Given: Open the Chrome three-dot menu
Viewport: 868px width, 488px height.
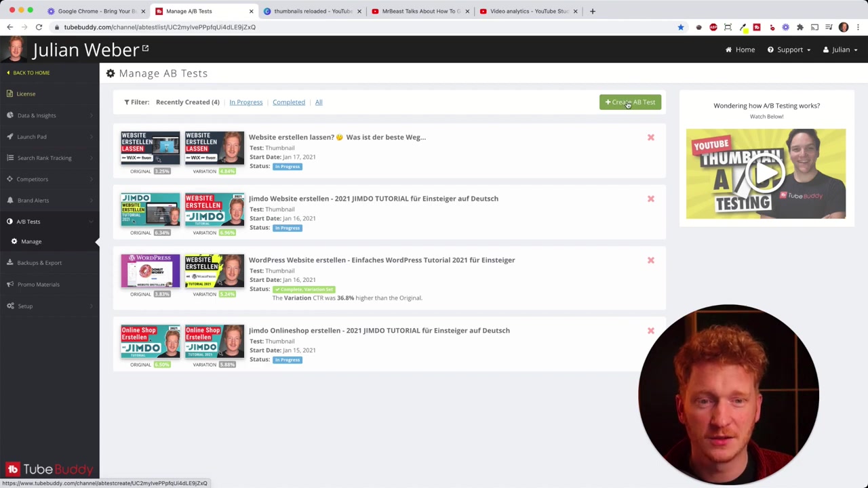Looking at the screenshot, I should click(859, 27).
